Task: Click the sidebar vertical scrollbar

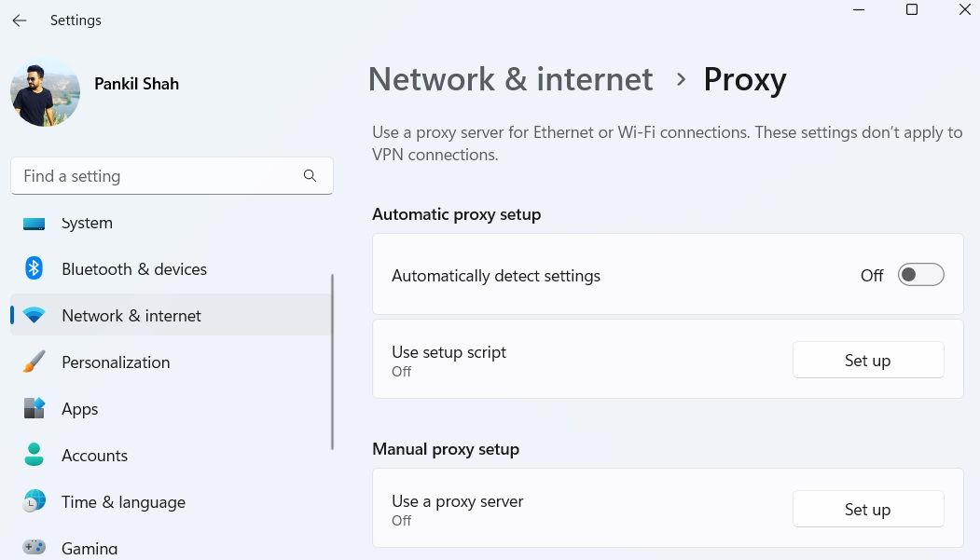Action: [x=332, y=363]
